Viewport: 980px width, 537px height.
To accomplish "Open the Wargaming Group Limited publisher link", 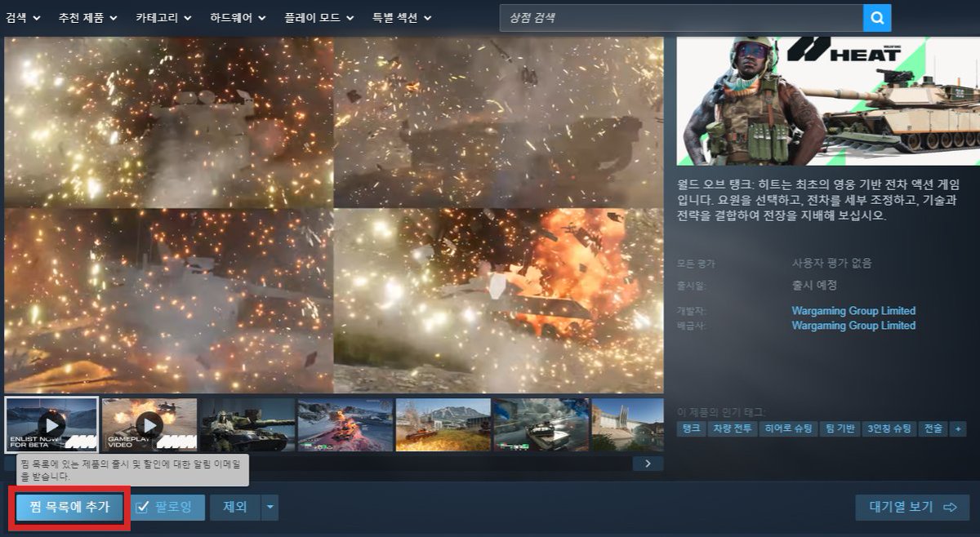I will click(x=853, y=326).
